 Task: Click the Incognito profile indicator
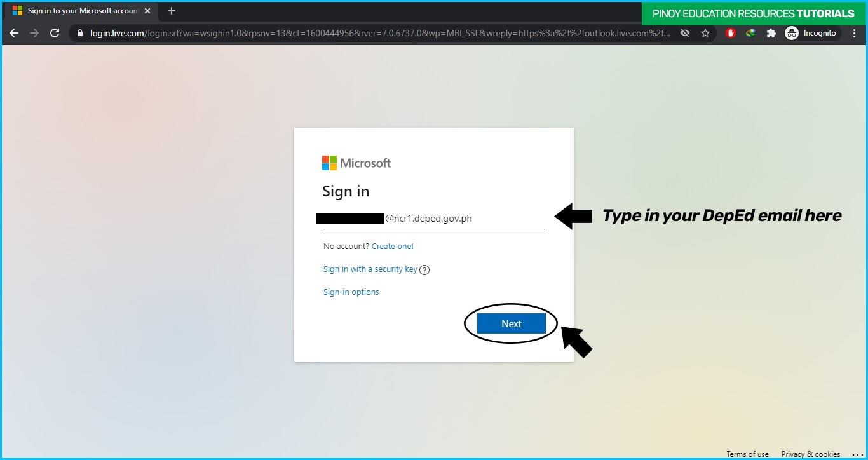click(x=813, y=33)
